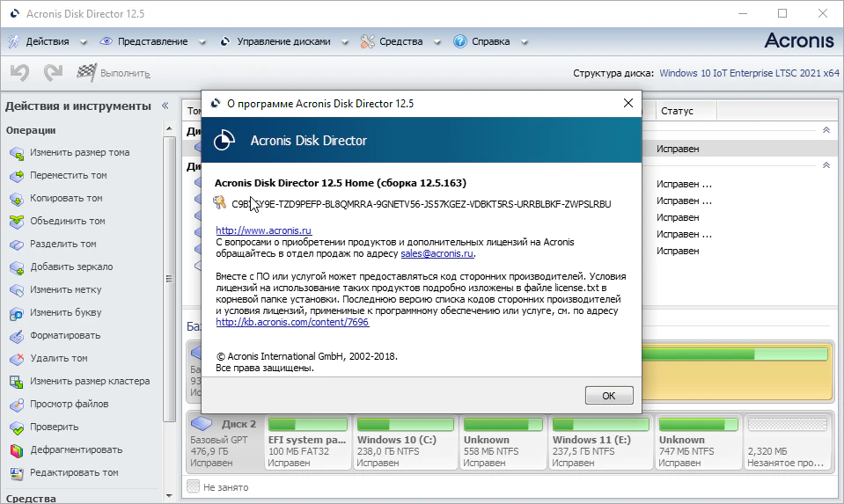Close the About Acronis Disk Director dialog

click(x=627, y=103)
